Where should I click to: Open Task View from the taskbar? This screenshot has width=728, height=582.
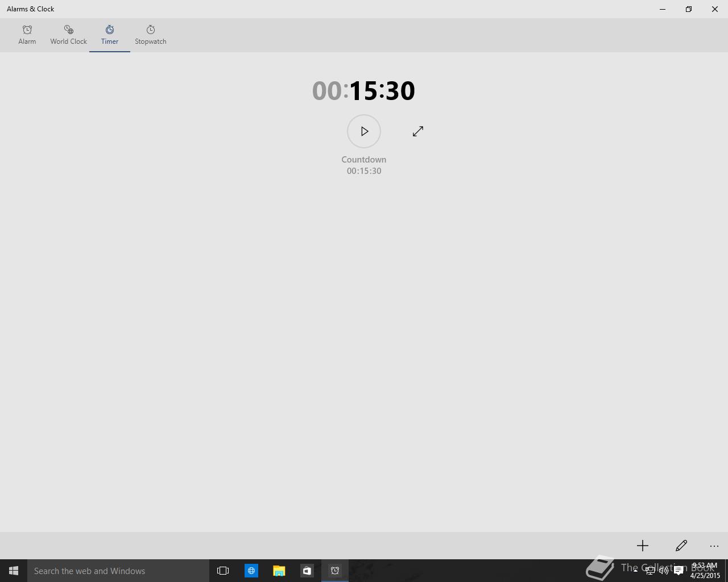[223, 571]
